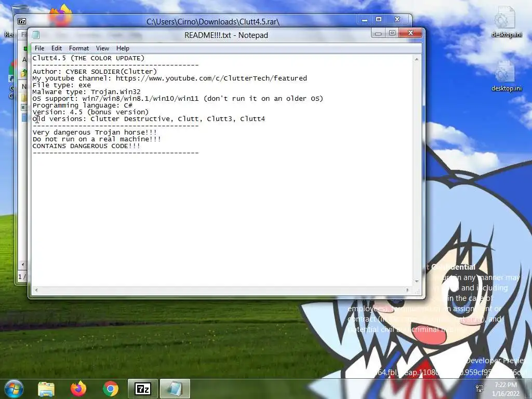Click the Notepad vertical scrollbar down arrow

[417, 281]
